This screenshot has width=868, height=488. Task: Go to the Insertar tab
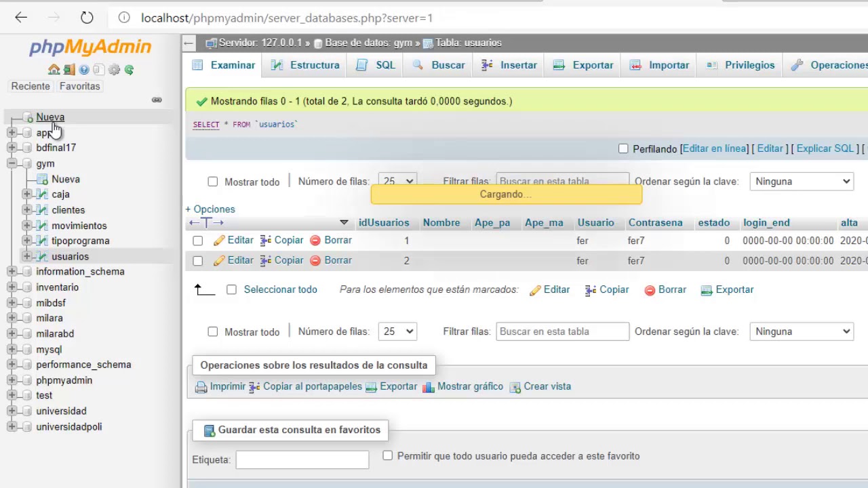(509, 65)
